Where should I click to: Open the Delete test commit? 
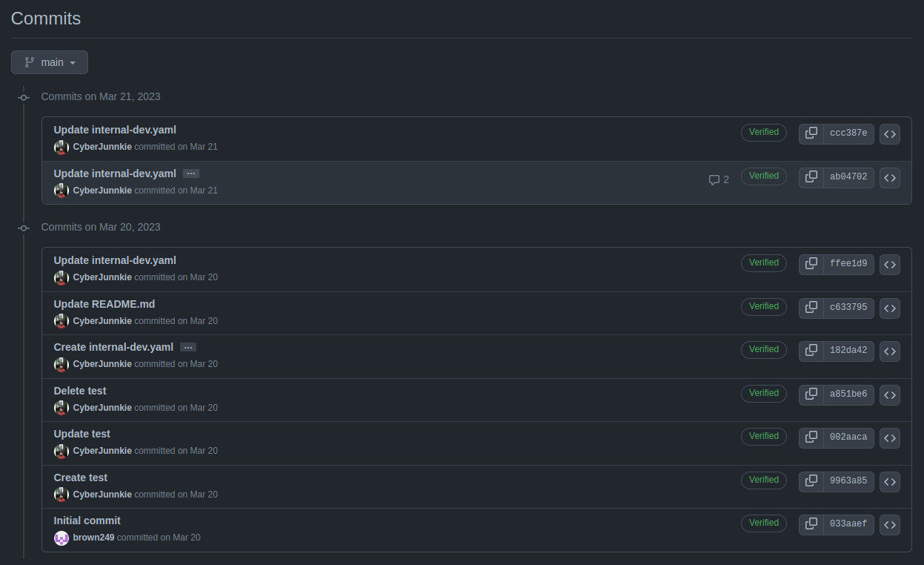[80, 391]
